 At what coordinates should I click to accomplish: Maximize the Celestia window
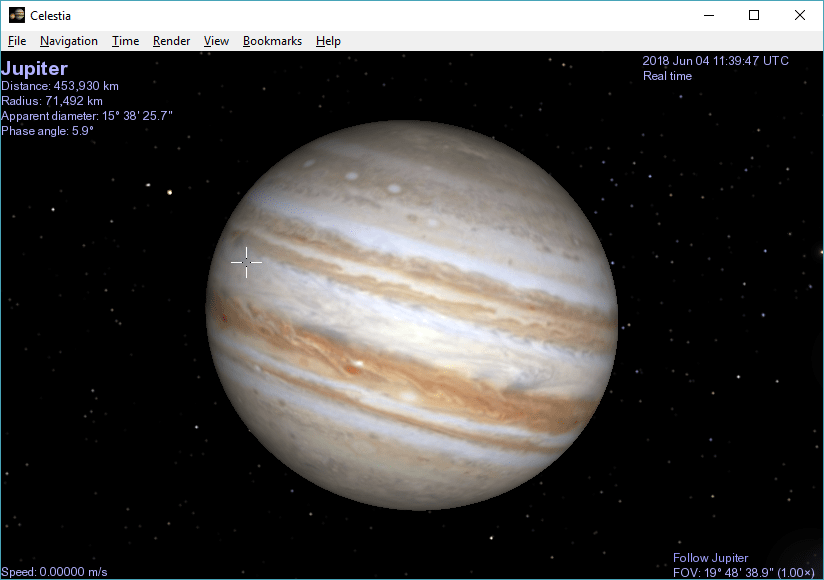pyautogui.click(x=754, y=15)
